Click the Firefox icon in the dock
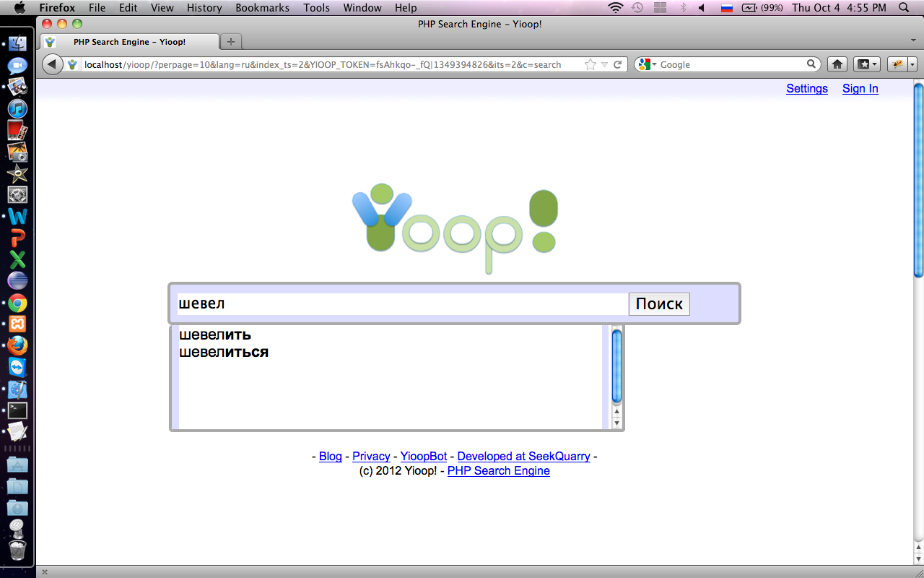Screen dimensions: 924x578 coord(17,345)
